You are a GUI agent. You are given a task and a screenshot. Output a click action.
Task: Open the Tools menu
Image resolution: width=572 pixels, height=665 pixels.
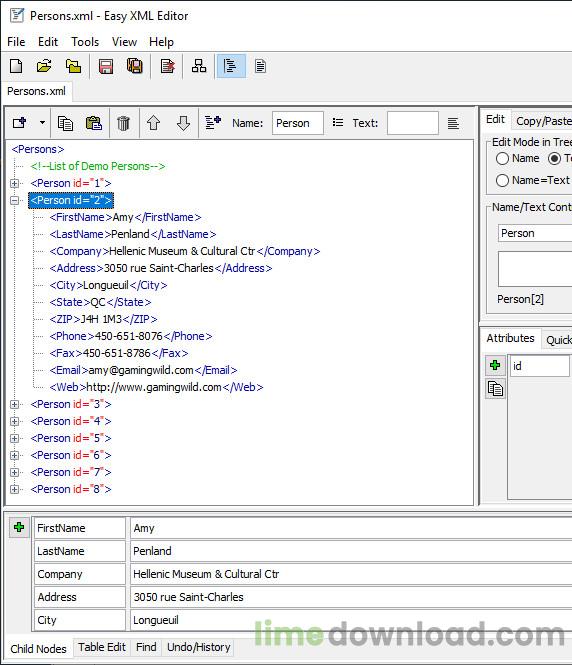click(x=85, y=42)
